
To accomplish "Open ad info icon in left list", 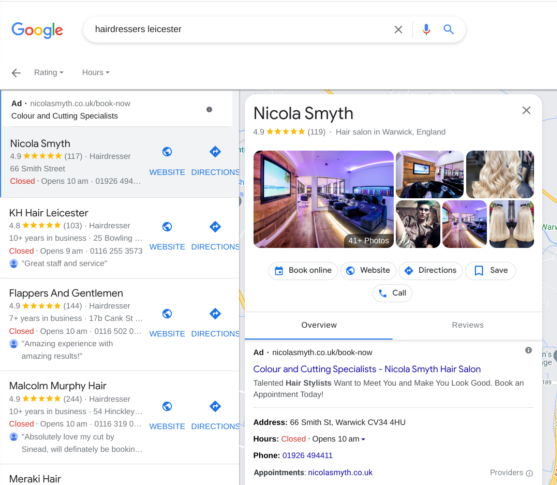I will point(209,109).
